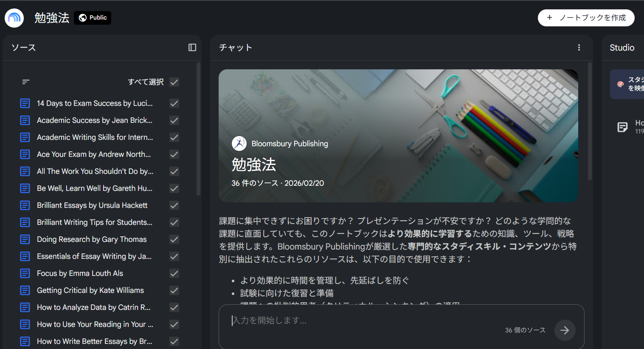Click the 勉強法 notebook cover image

(398, 136)
